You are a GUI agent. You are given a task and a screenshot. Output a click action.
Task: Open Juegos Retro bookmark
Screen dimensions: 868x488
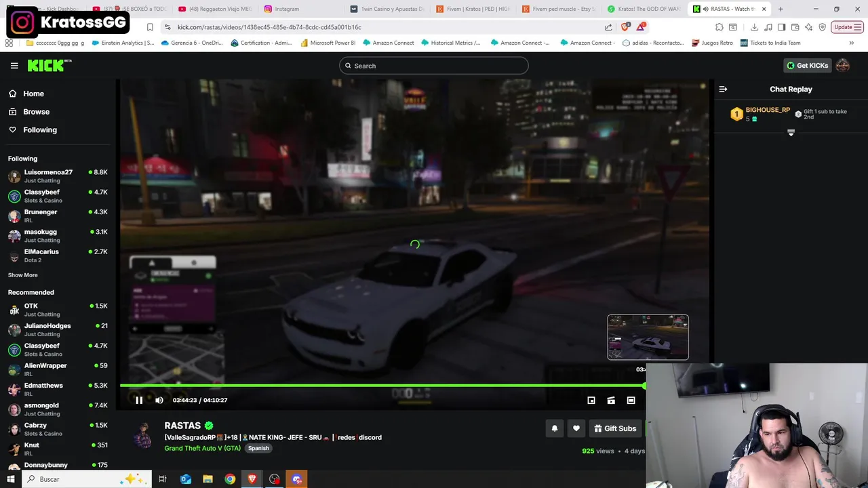712,43
